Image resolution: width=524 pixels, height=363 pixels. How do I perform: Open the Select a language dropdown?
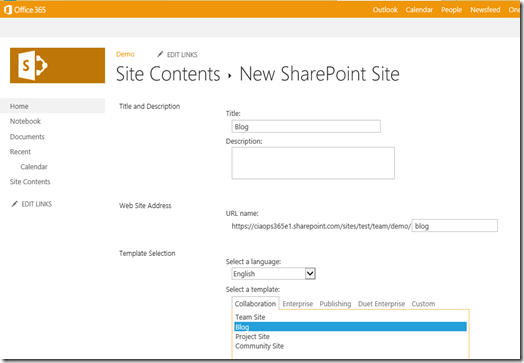(x=273, y=274)
